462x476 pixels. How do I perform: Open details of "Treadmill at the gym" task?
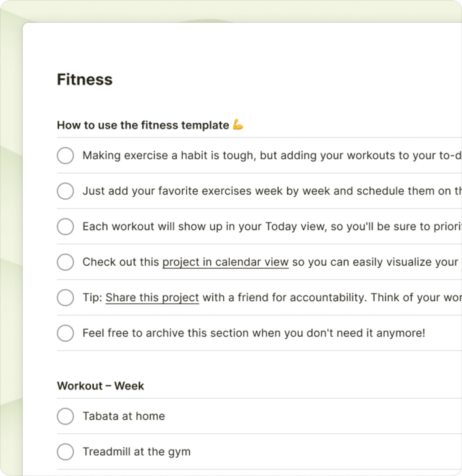137,451
